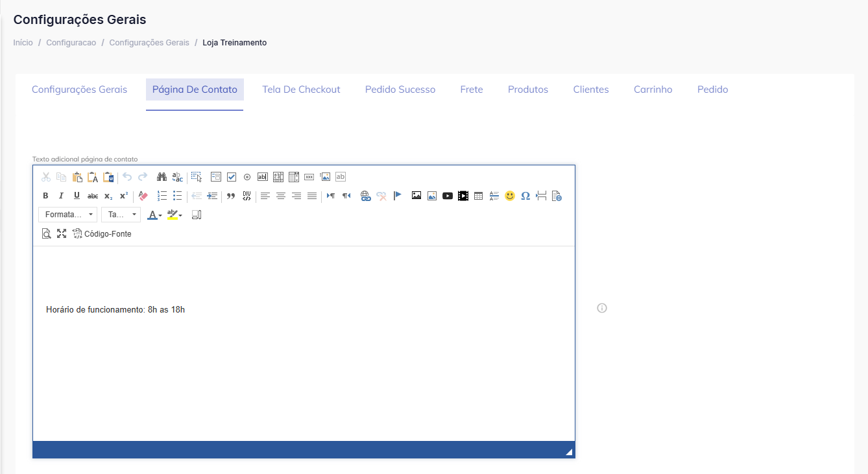868x474 pixels.
Task: Toggle italic text formatting
Action: pos(61,196)
